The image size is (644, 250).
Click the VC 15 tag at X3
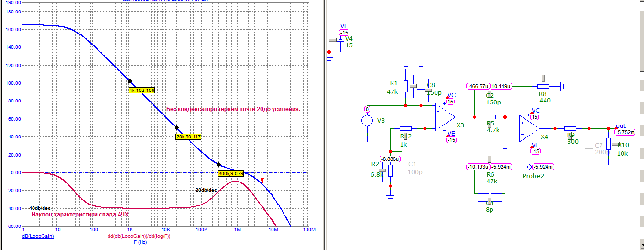tap(450, 102)
